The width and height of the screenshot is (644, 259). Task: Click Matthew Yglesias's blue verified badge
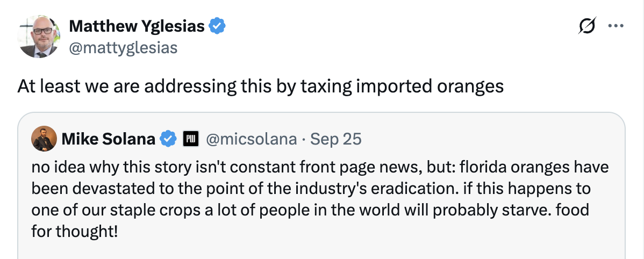click(216, 26)
